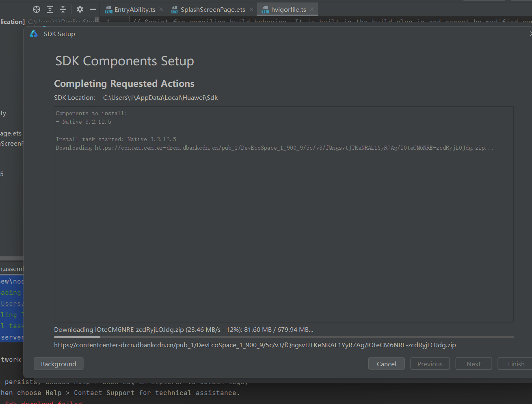Viewport: 532px width, 404px height.
Task: Click the EntryAbility.ts file type icon
Action: coord(108,10)
